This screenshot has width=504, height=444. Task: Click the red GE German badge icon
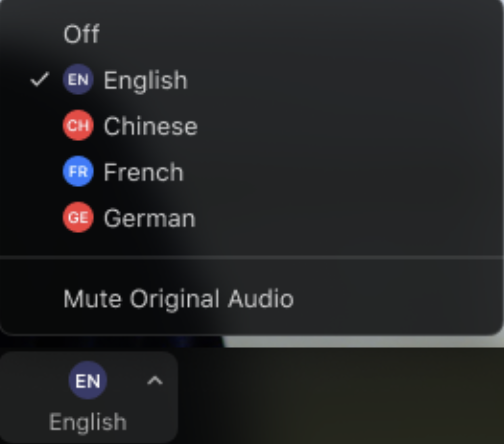click(78, 217)
